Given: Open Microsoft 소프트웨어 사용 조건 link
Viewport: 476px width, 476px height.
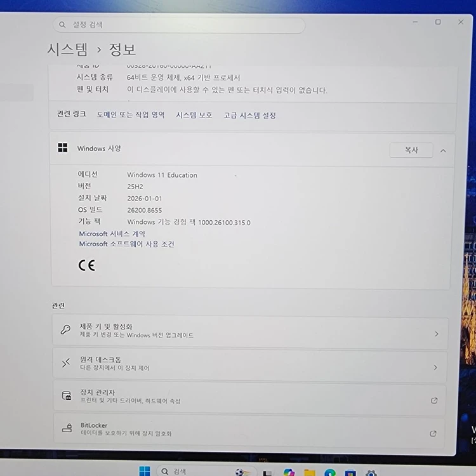Looking at the screenshot, I should tap(126, 244).
